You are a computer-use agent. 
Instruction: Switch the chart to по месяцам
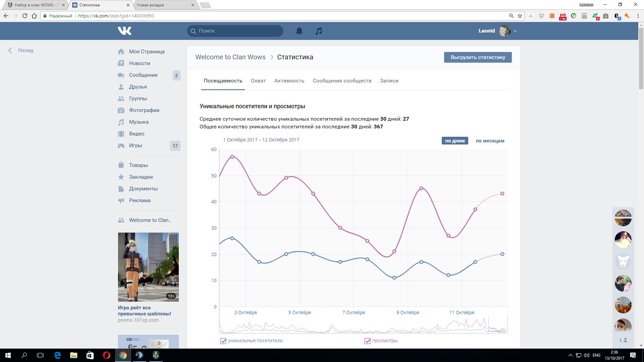point(490,141)
